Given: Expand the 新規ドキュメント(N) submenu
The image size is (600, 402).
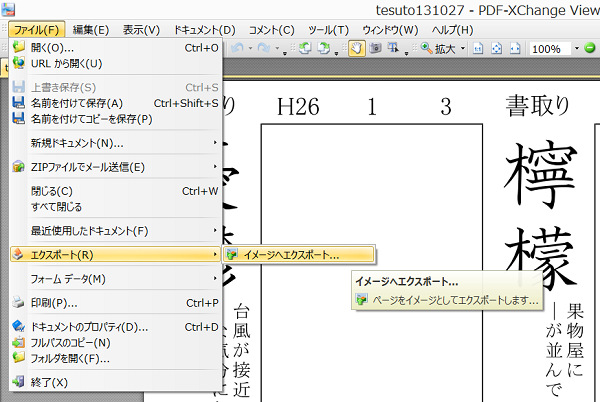Looking at the screenshot, I should pos(116,143).
